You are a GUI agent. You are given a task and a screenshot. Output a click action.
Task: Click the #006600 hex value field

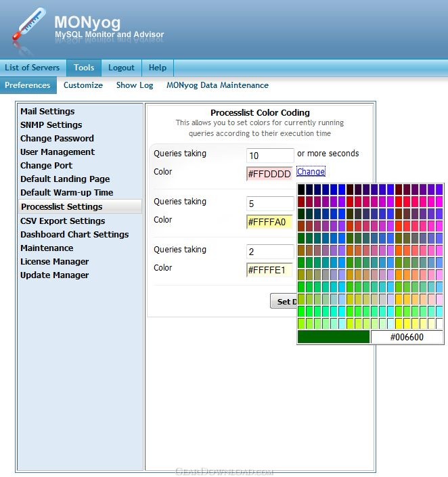pyautogui.click(x=407, y=337)
